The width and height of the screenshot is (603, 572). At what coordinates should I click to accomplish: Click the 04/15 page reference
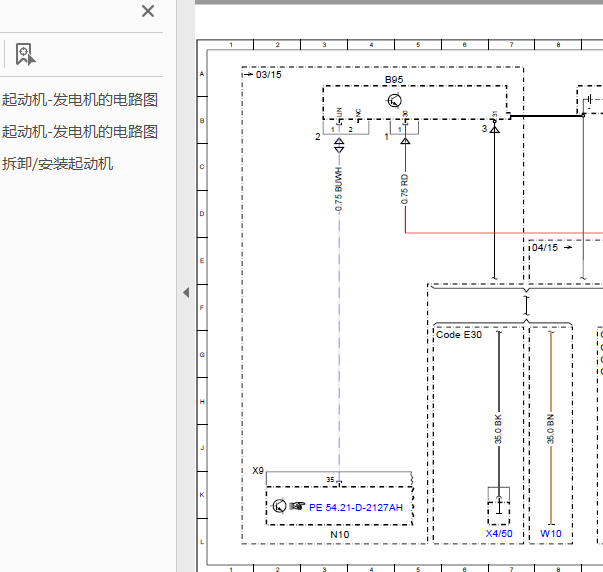tap(545, 248)
